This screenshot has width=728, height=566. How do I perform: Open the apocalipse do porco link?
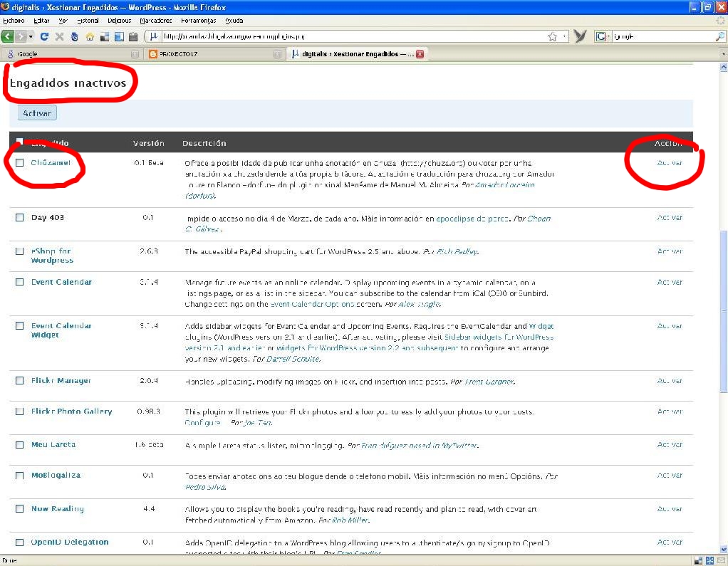(x=472, y=219)
